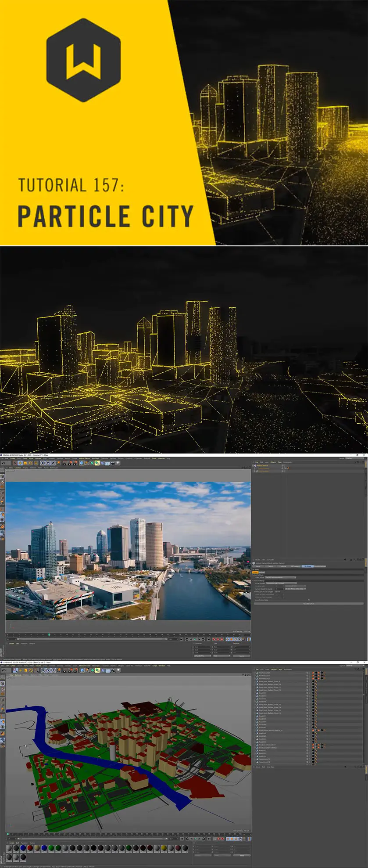This screenshot has height=868, width=368.
Task: Click the Undo arrow in upper window toolbar
Action: [x=3, y=463]
